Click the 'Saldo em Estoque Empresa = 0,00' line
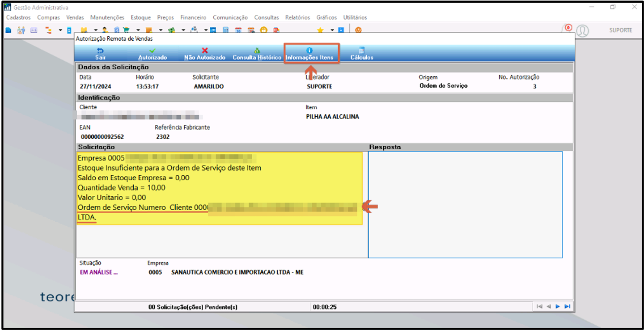The width and height of the screenshot is (644, 330). coord(133,178)
